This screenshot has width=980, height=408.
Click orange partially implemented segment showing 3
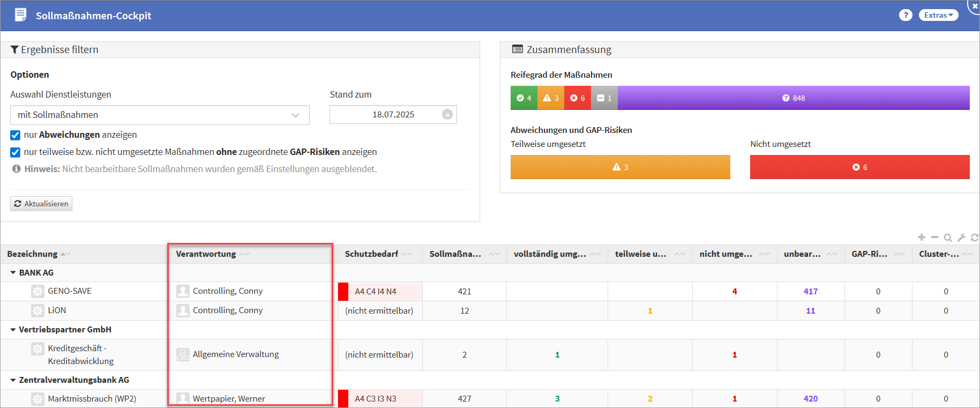point(551,98)
